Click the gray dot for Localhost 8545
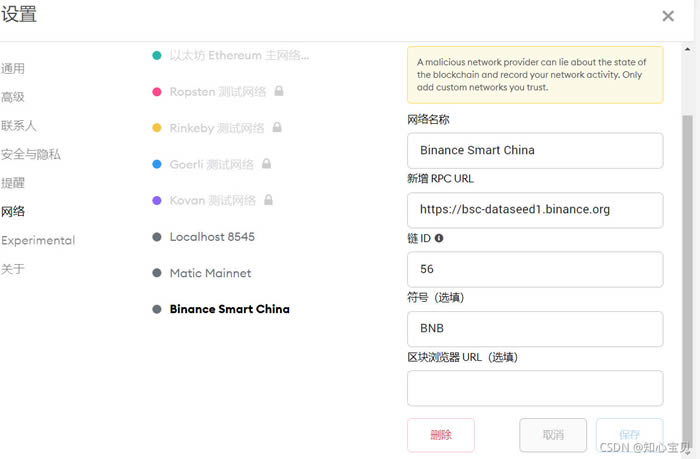This screenshot has height=459, width=700. [x=157, y=237]
